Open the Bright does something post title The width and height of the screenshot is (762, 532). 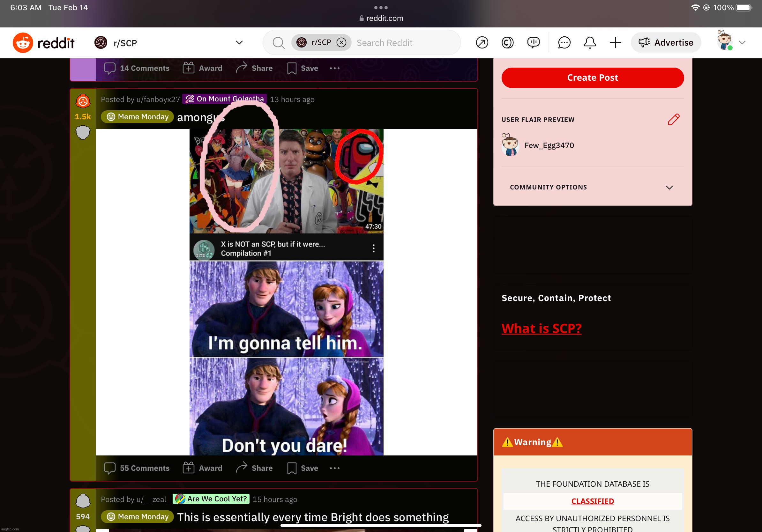pyautogui.click(x=313, y=517)
